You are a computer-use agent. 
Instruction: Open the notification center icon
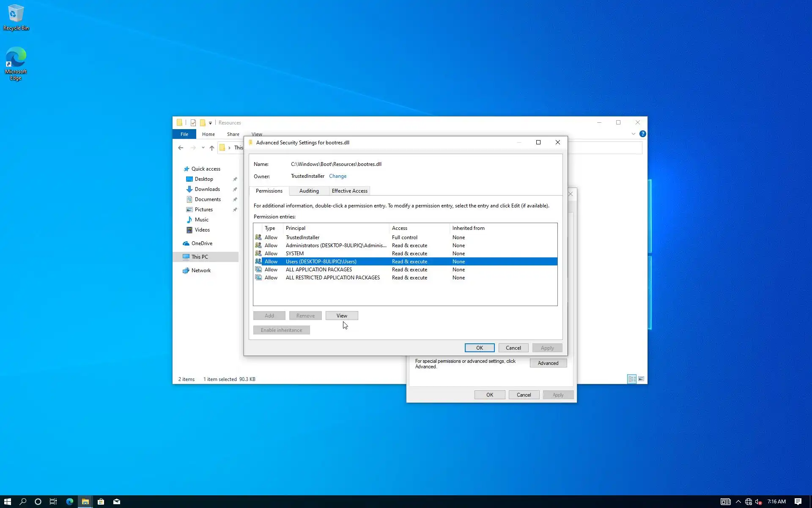pyautogui.click(x=798, y=502)
